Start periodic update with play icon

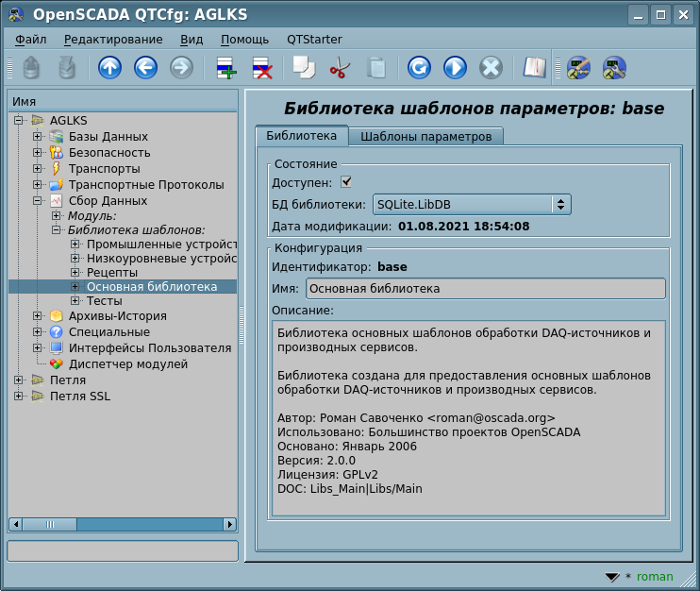(455, 68)
